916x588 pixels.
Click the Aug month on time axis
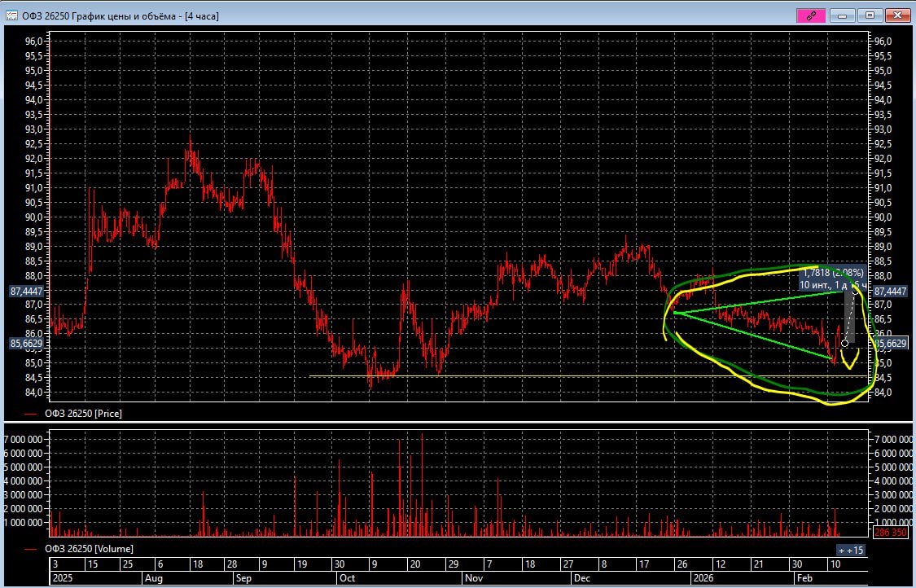coord(154,578)
